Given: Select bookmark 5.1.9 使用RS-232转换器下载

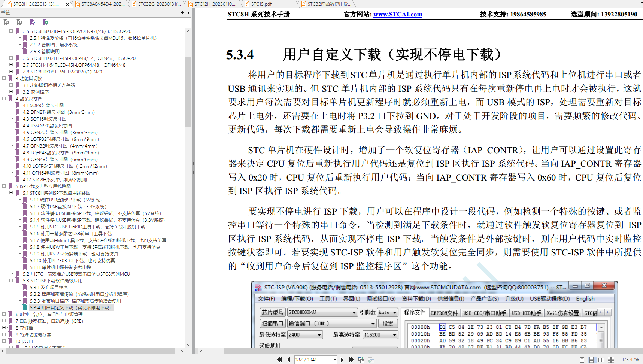Looking at the screenshot, I should (74, 254).
